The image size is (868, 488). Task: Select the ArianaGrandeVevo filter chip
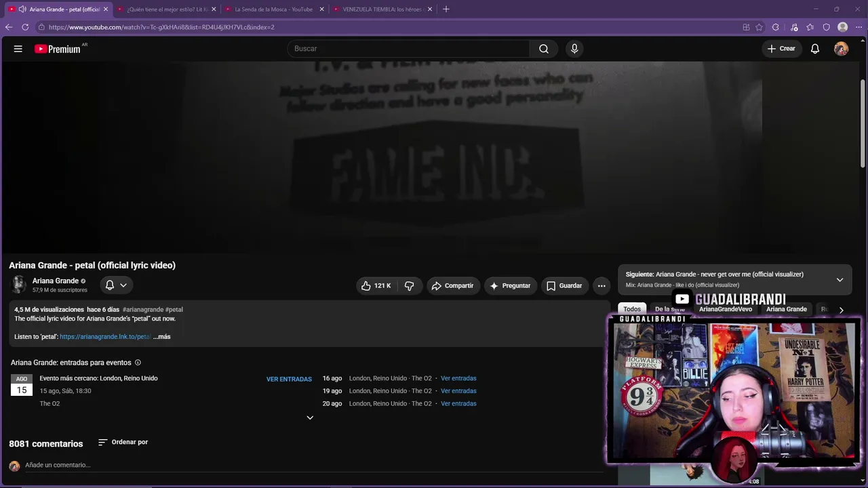(x=726, y=310)
